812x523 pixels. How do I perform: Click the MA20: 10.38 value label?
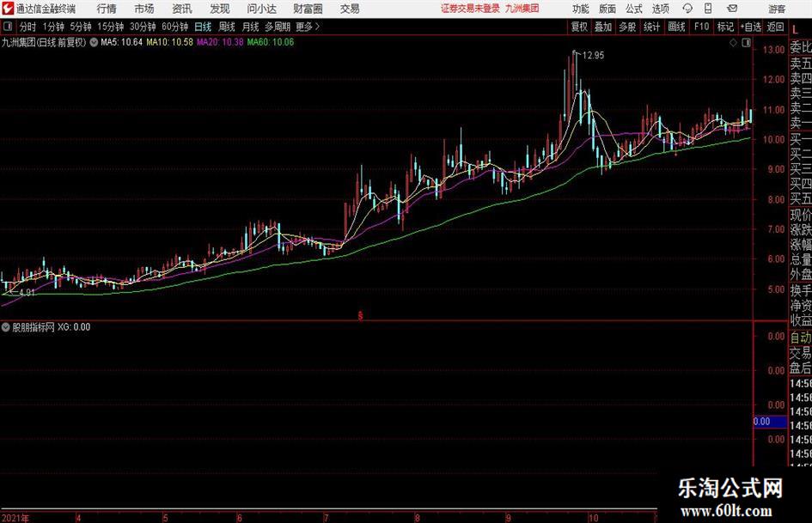point(220,42)
